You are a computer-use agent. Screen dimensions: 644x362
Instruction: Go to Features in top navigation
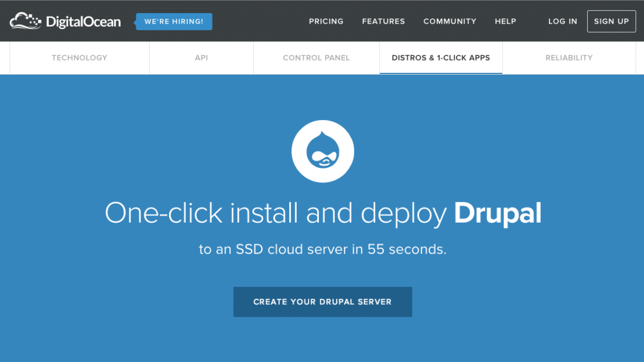384,21
